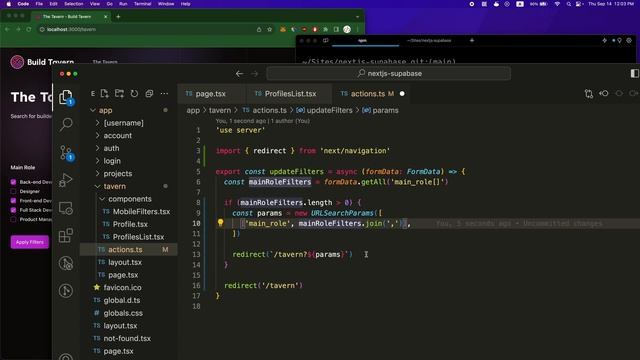Click the lightbulb code action on line 10
Screen dimensions: 640x360
click(x=220, y=222)
